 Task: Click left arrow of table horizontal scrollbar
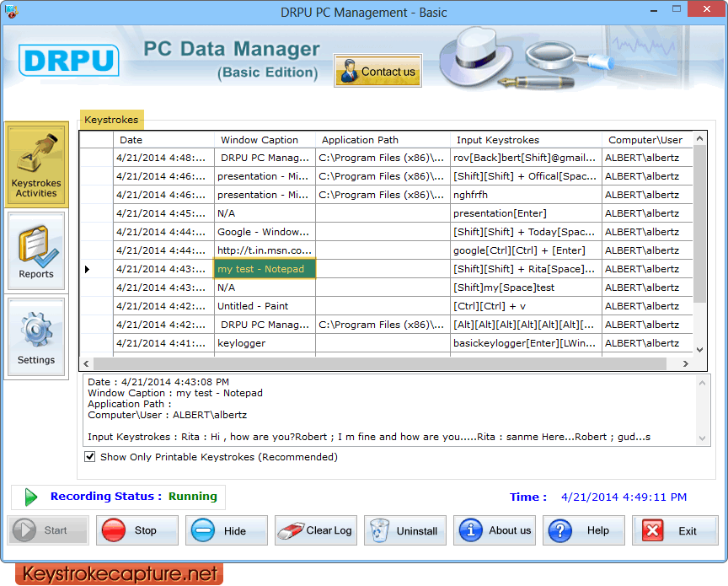(x=86, y=363)
